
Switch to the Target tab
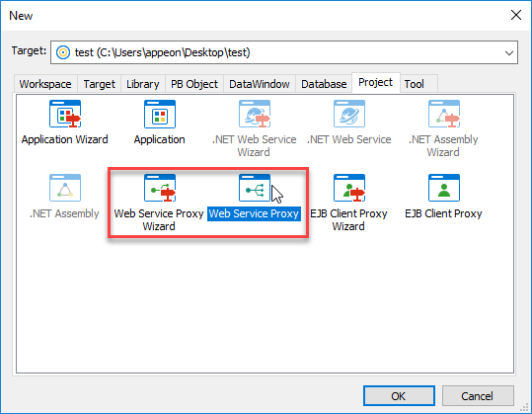99,84
